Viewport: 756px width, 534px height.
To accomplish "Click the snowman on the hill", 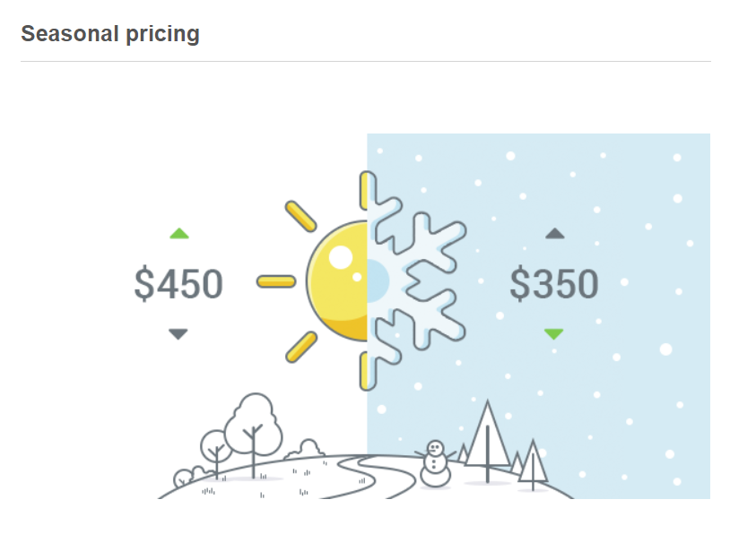I will pyautogui.click(x=435, y=464).
